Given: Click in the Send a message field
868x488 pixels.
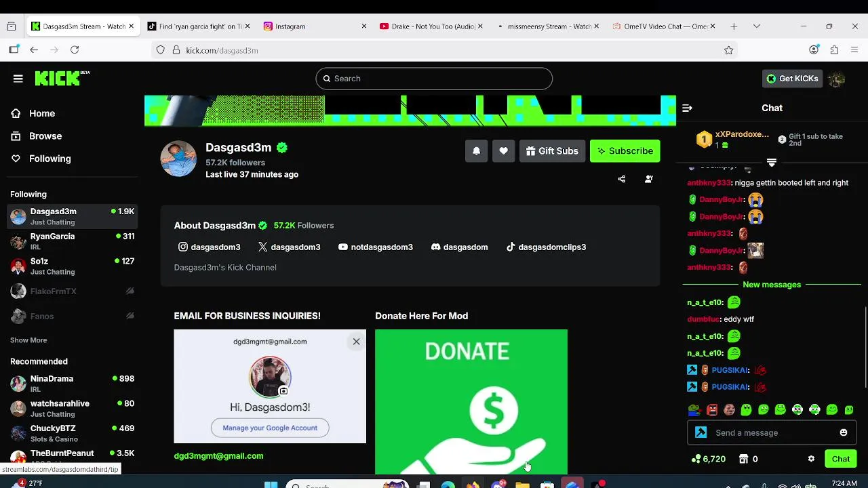Looking at the screenshot, I should tap(772, 433).
